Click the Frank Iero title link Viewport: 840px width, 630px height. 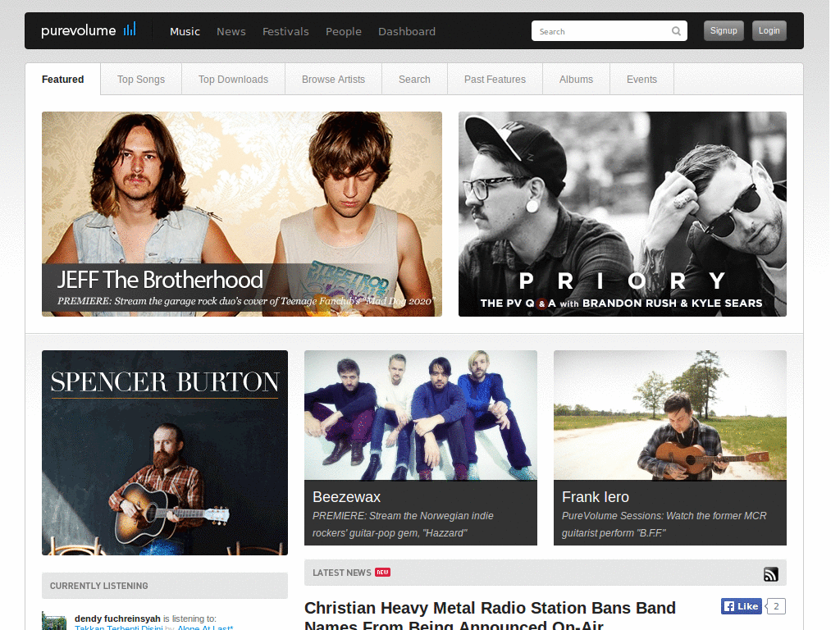click(x=596, y=497)
